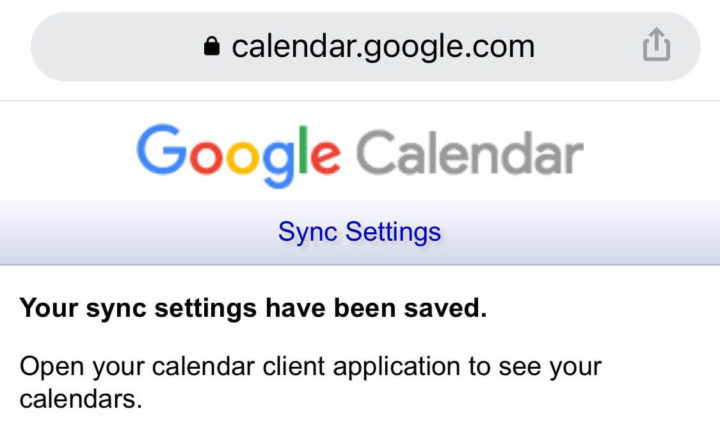This screenshot has width=720, height=441.
Task: Tap the Share icon in address bar
Action: [656, 45]
